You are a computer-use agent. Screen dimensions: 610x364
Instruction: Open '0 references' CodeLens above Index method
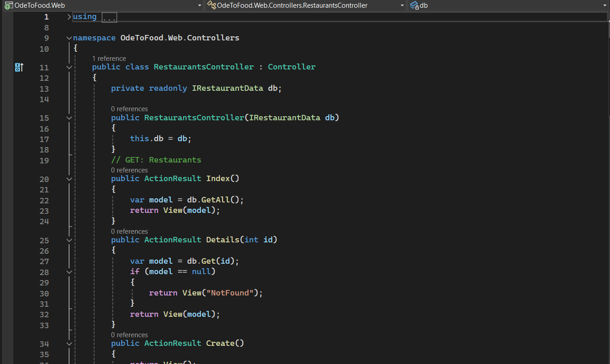[129, 170]
